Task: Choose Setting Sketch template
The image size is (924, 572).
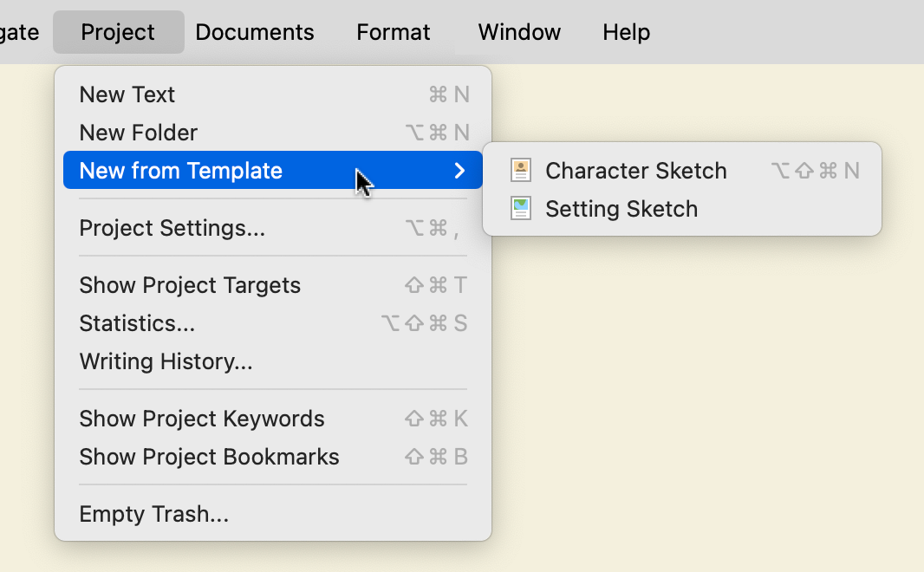Action: [621, 209]
